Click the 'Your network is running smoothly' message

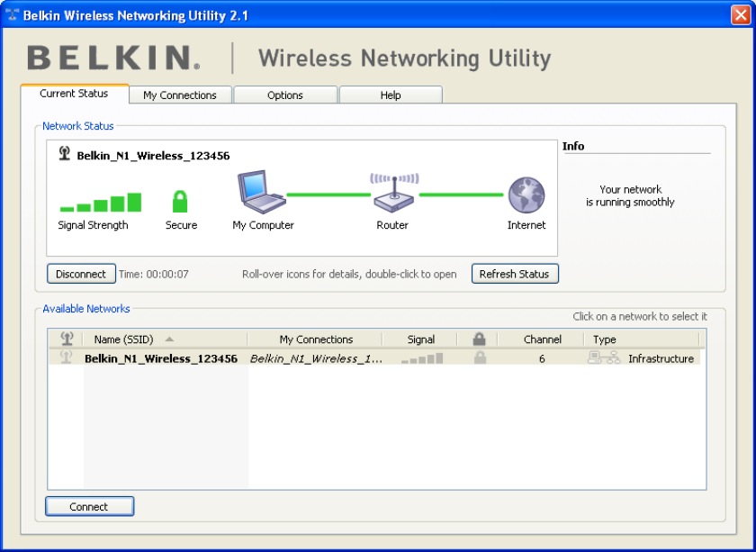pos(630,195)
